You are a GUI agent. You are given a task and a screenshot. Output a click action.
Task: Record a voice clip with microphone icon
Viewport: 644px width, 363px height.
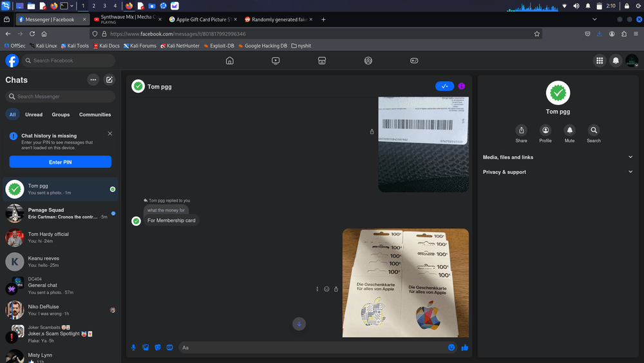click(x=133, y=348)
